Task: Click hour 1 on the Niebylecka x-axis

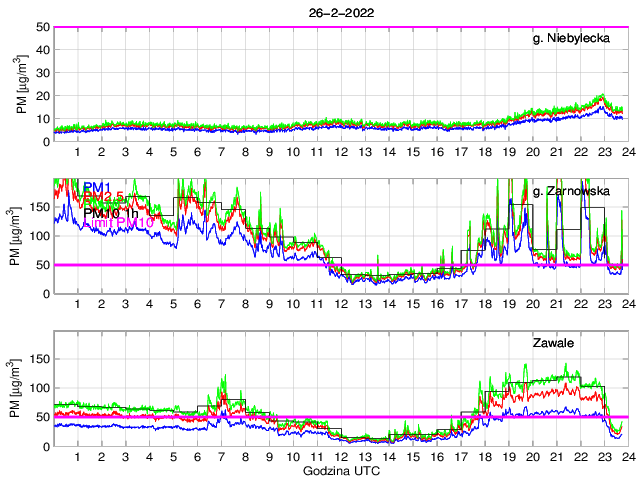Action: 78,152
